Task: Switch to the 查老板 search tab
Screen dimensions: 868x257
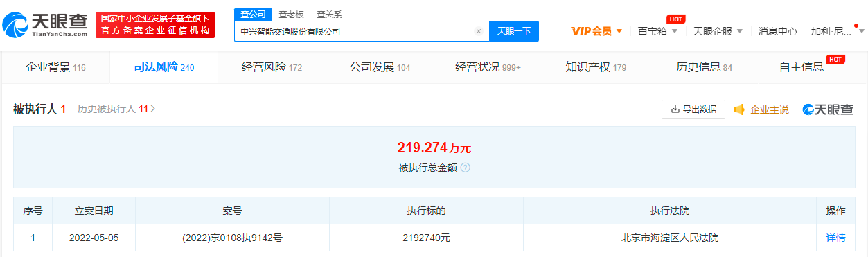Action: point(292,15)
